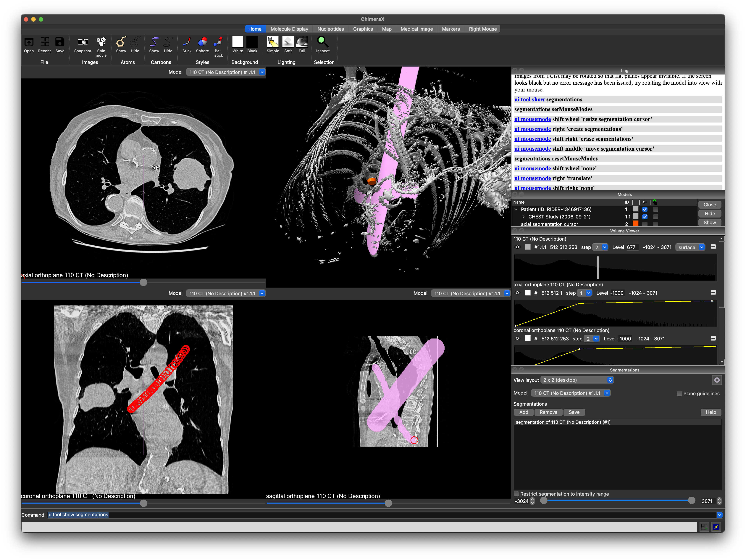Viewport: 746px width, 560px height.
Task: Check Restrict segmentation to intensity range
Action: point(516,494)
